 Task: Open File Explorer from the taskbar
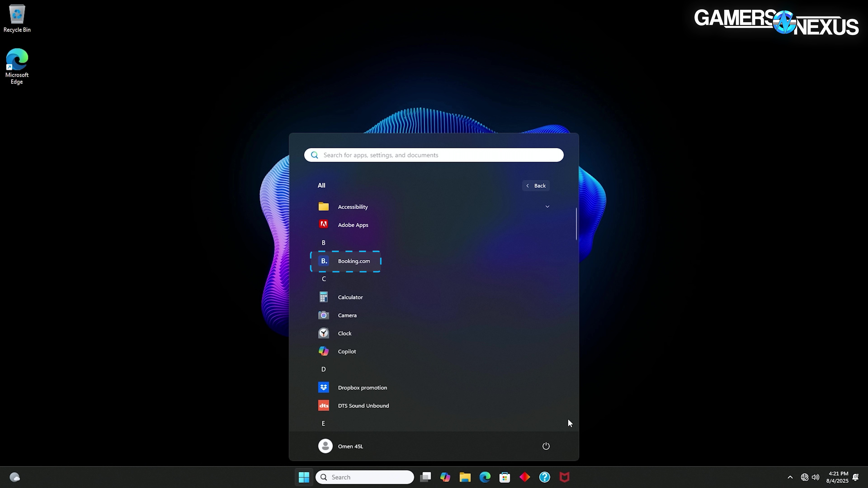(465, 477)
